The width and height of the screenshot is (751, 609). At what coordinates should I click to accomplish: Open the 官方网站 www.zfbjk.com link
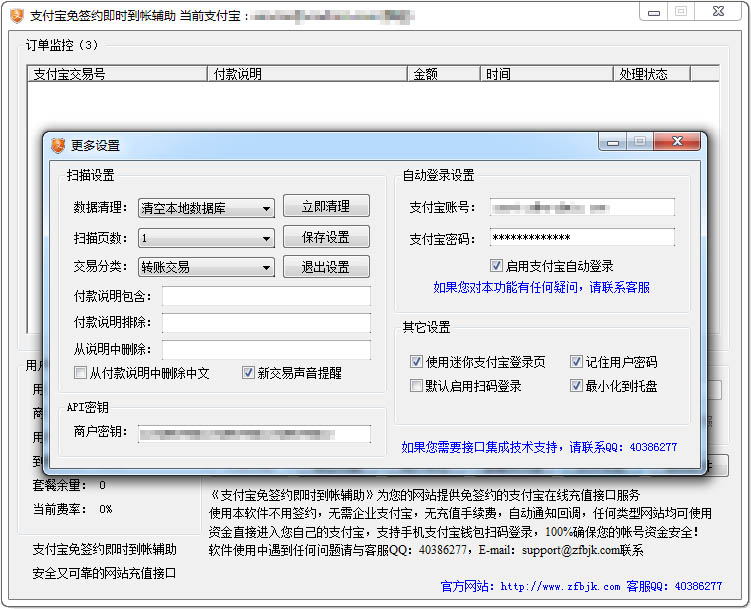pyautogui.click(x=560, y=586)
